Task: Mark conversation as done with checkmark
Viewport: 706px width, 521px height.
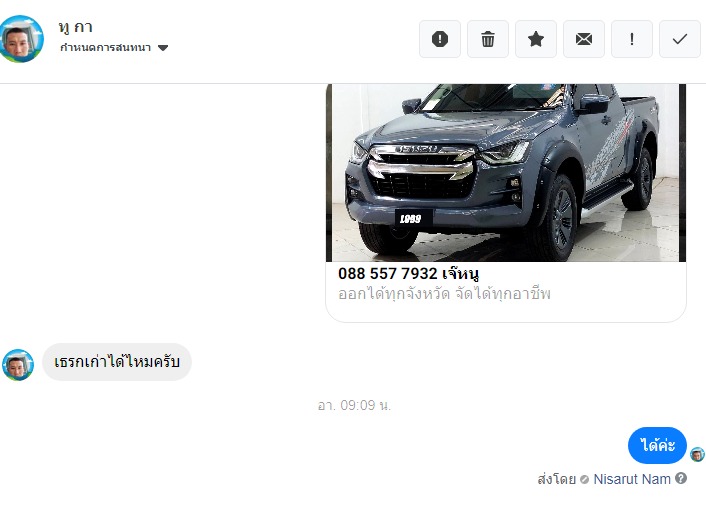Action: [x=680, y=39]
